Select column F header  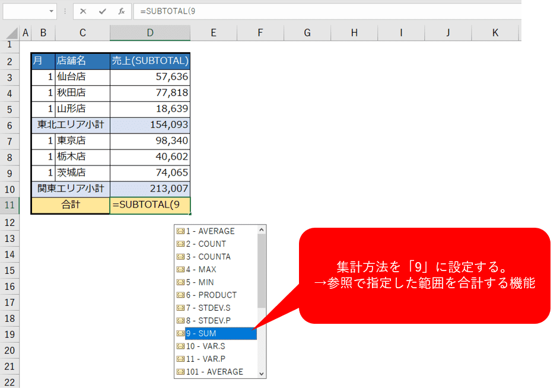click(260, 33)
